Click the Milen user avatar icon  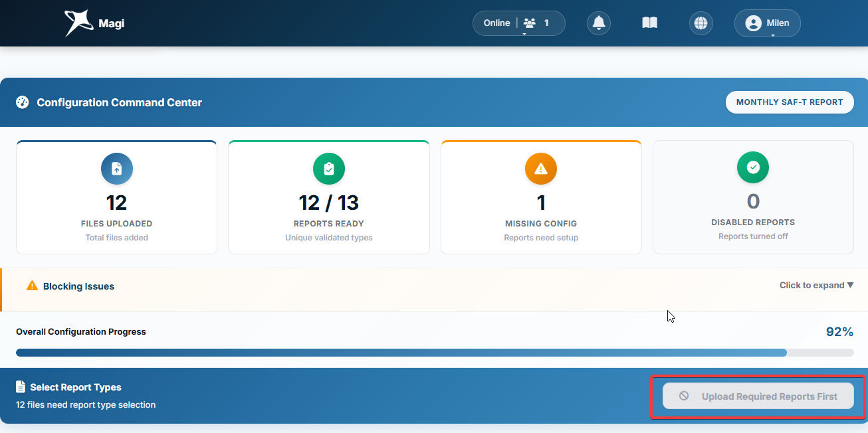click(753, 23)
